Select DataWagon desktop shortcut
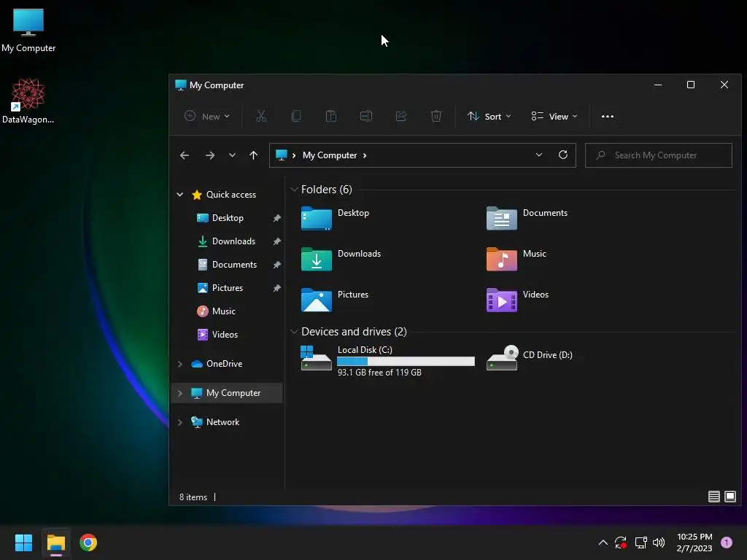 [x=28, y=101]
